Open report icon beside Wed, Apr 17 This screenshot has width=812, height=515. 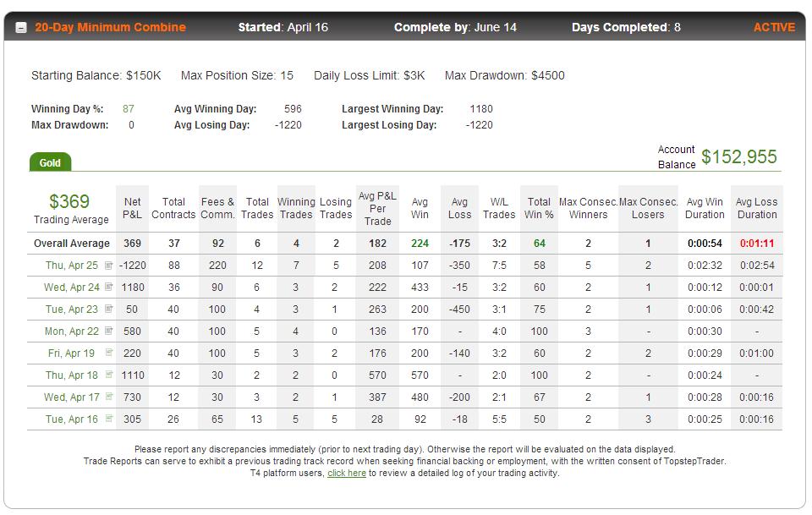point(109,397)
